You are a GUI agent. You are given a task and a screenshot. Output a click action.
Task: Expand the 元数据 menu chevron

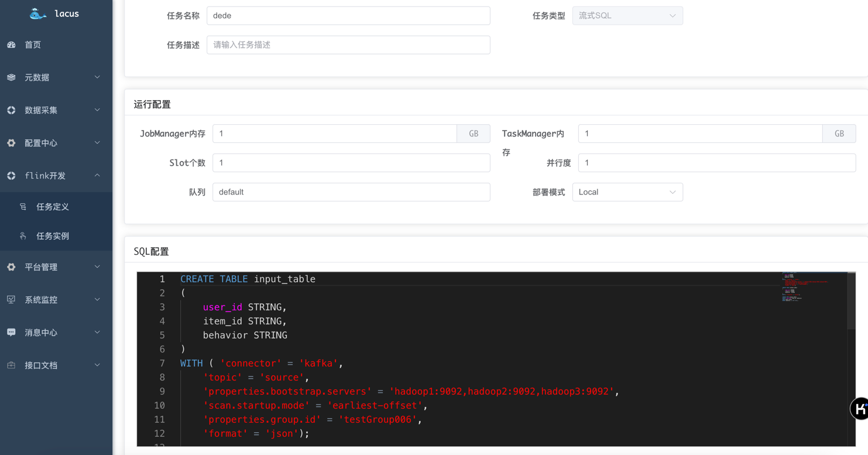97,77
